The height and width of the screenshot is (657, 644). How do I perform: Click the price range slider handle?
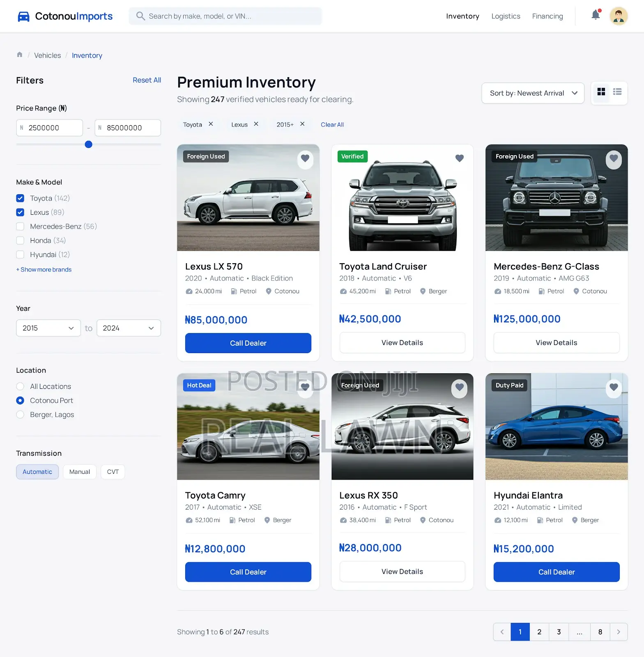88,144
